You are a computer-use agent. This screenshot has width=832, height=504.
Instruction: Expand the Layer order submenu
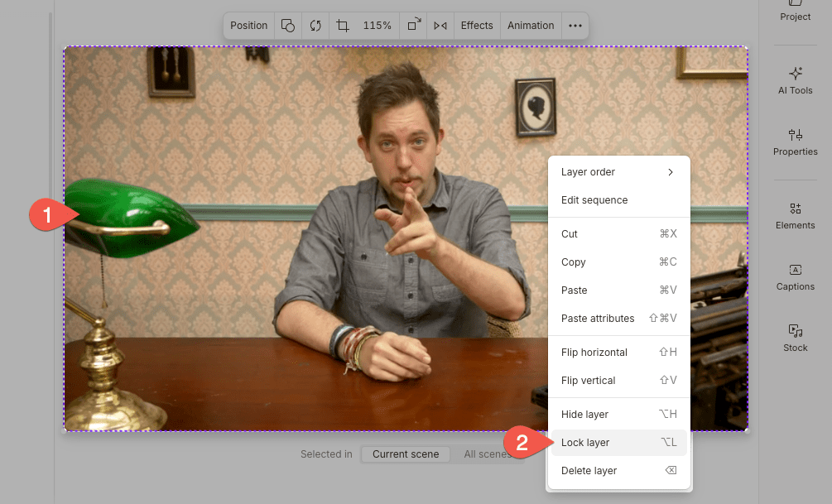(x=618, y=172)
